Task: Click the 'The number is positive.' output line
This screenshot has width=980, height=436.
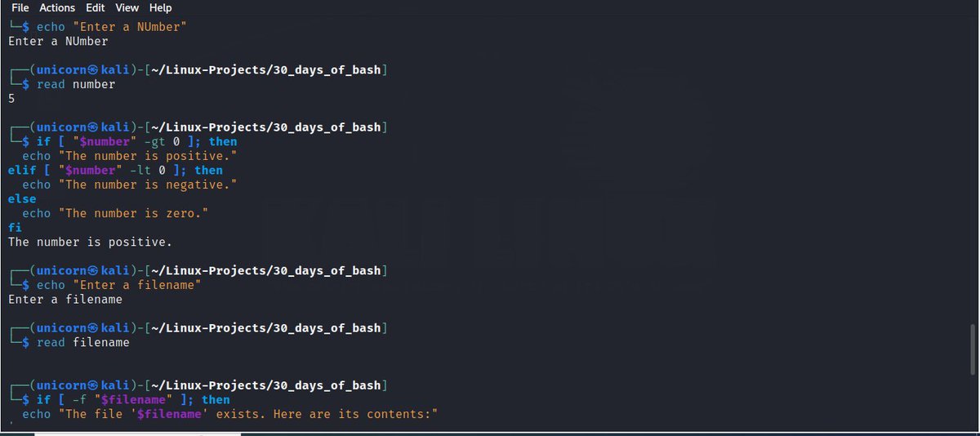Action: [x=90, y=242]
